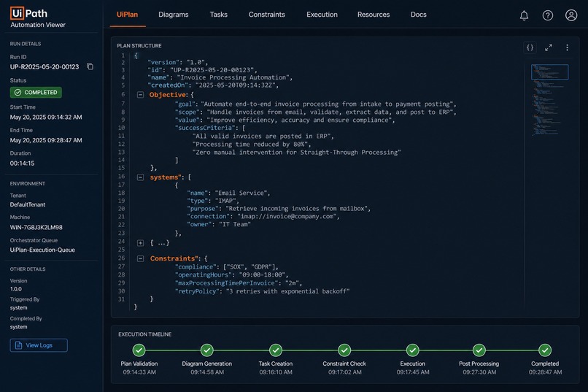The image size is (588, 392).
Task: Expand the plan structure to fullscreen
Action: click(x=549, y=47)
